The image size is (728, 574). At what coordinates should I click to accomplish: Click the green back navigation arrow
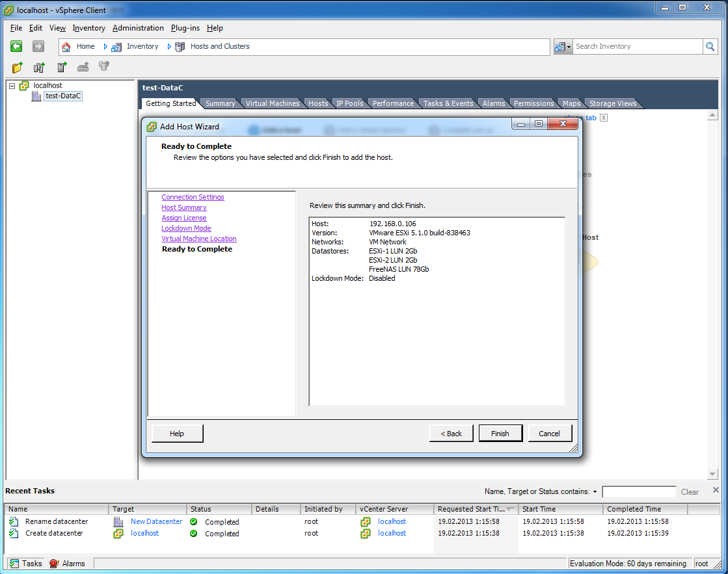16,46
